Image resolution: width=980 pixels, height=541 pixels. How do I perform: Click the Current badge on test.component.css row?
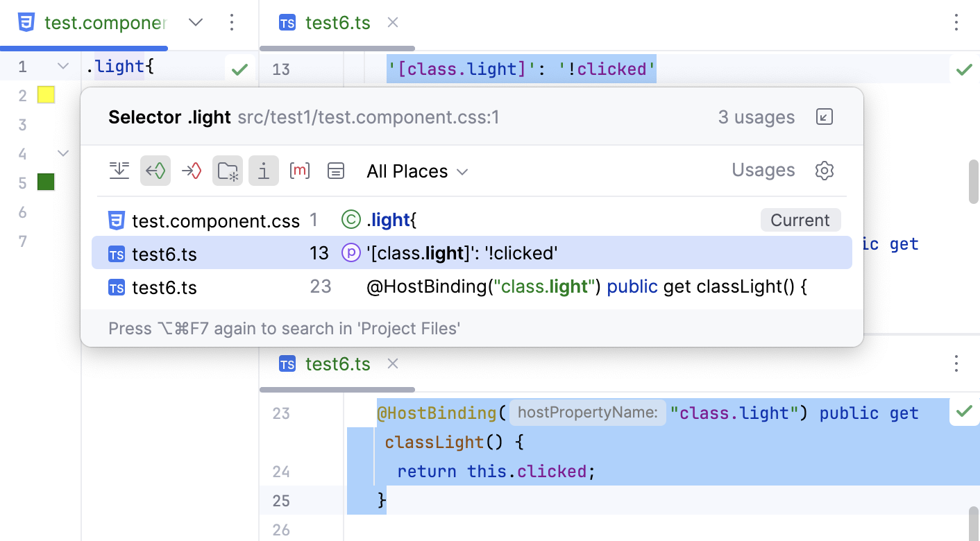800,220
